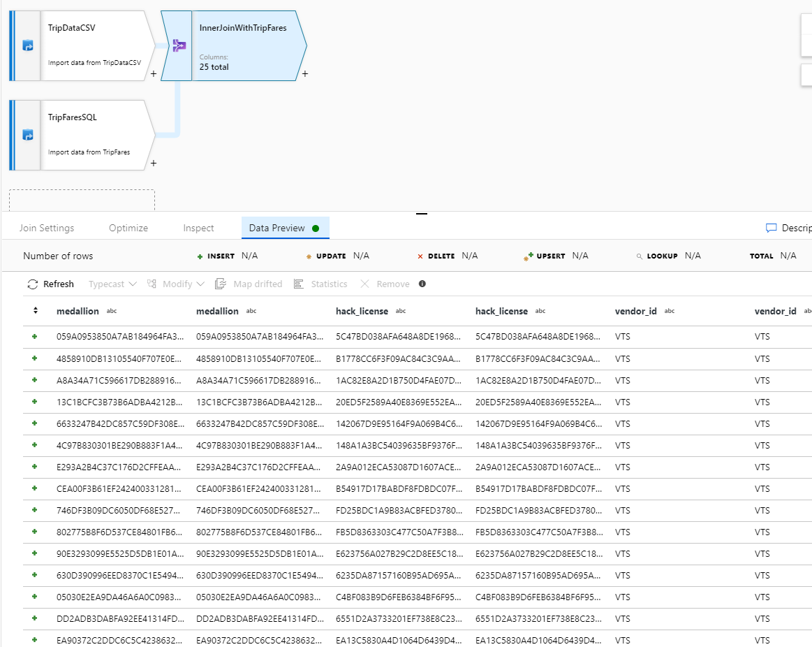Click the green insert plus on the first data row
Viewport: 812px width, 647px height.
(34, 337)
